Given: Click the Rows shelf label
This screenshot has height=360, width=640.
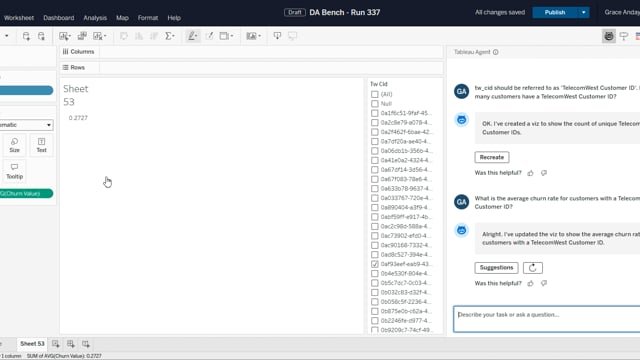Looking at the screenshot, I should click(74, 67).
